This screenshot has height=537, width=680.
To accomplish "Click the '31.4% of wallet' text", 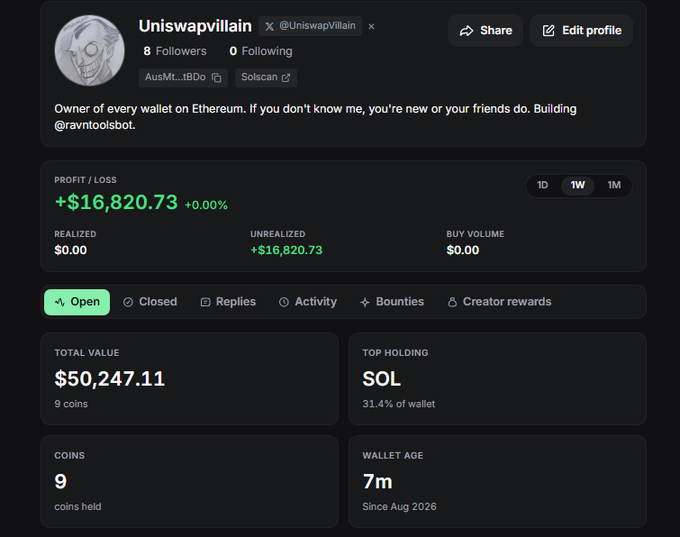I will [399, 404].
